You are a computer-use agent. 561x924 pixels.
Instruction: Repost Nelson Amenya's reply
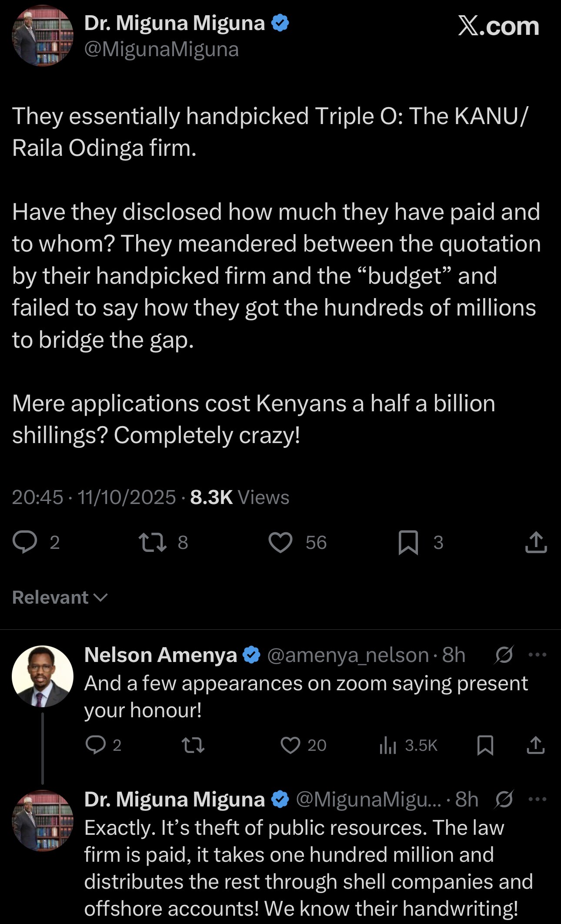(x=193, y=745)
